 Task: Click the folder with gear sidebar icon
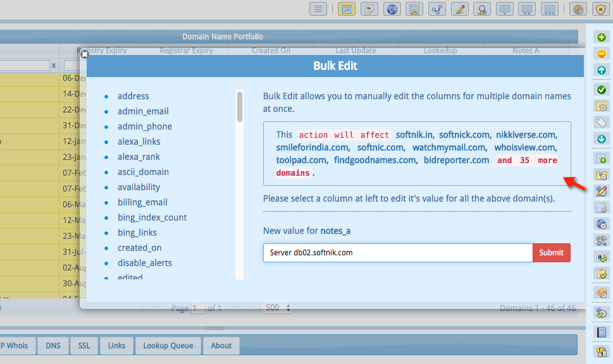coord(601,175)
